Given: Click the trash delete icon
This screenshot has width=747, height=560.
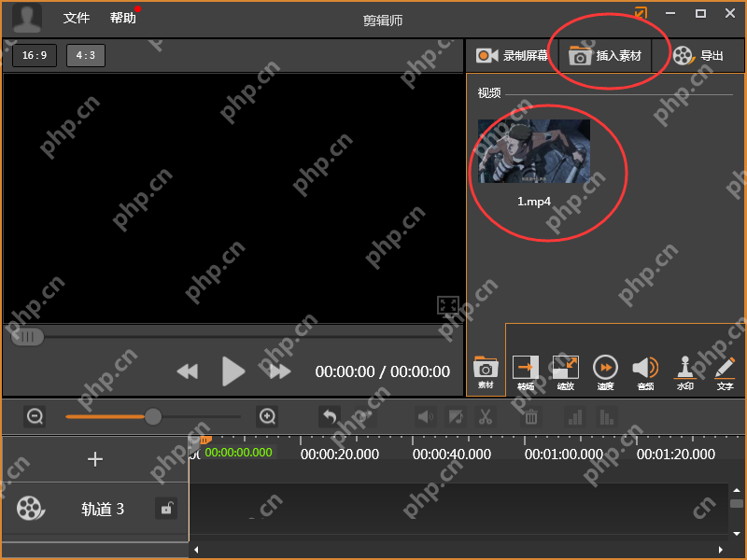Looking at the screenshot, I should 530,417.
